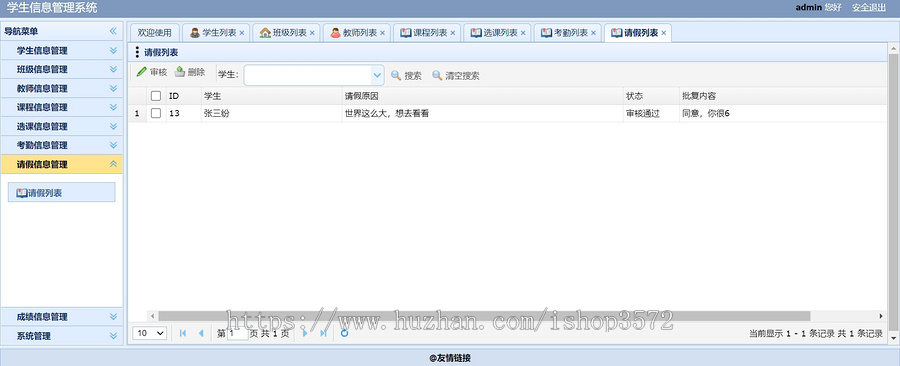
Task: Click the 课程列表 book icon
Action: click(406, 33)
